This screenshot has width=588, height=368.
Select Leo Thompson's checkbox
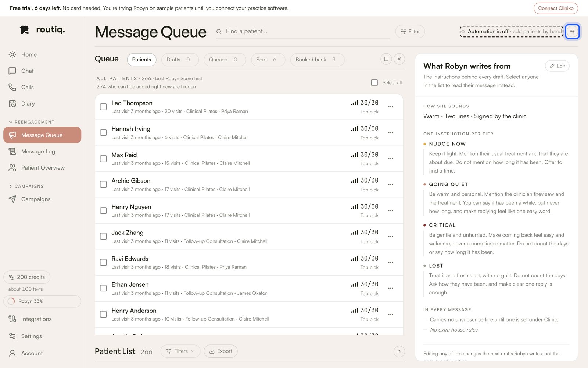pos(103,107)
